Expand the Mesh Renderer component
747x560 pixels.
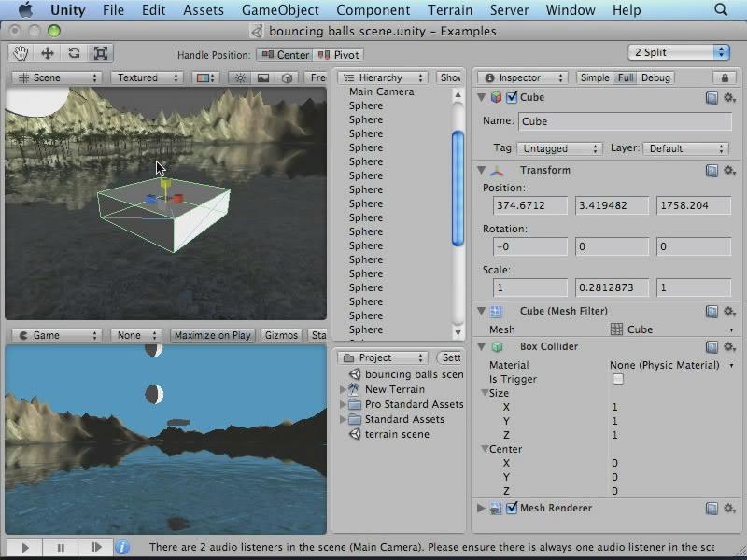481,508
